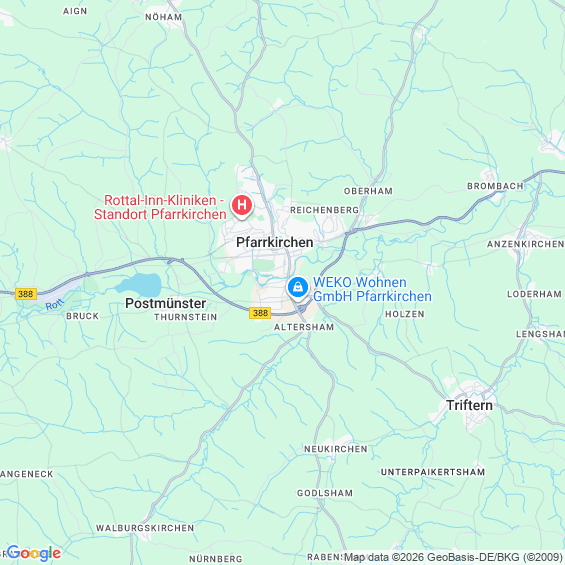Select the Reichenberg district label
565x565 pixels.
(325, 210)
